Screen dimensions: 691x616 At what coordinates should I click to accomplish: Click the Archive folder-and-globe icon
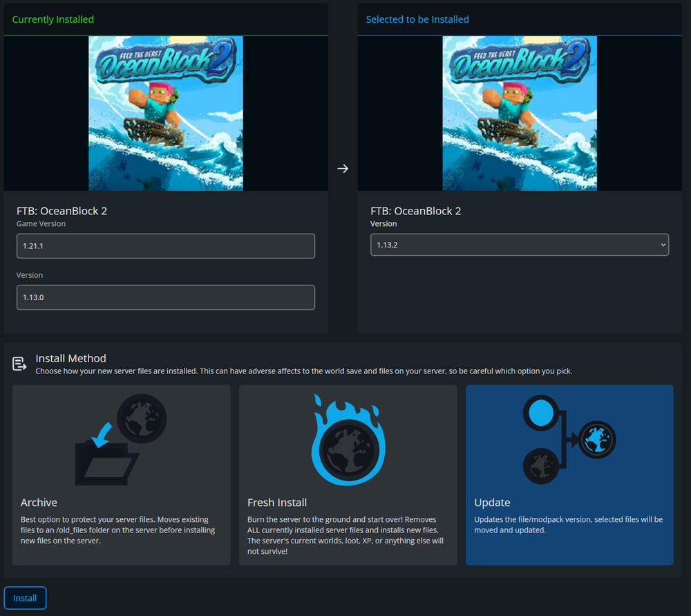click(121, 440)
